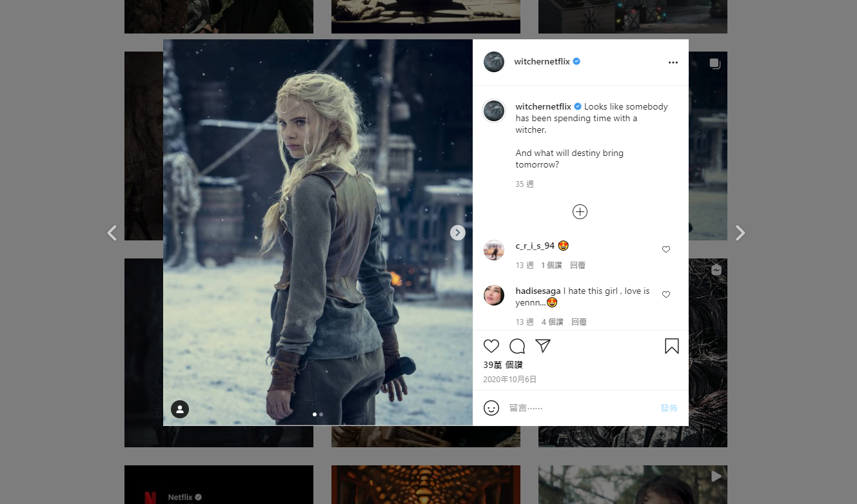857x504 pixels.
Task: Submit the comment with the 發佈 button
Action: point(669,408)
